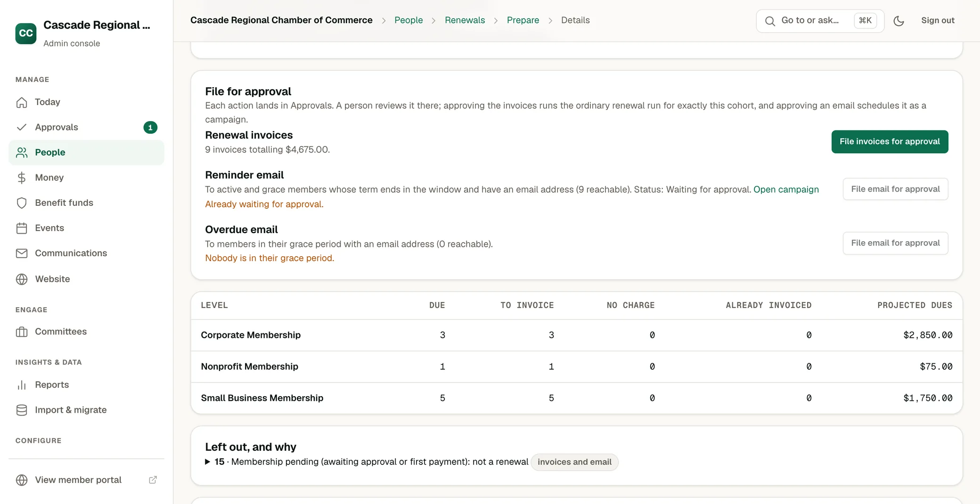Open the Open campaign link
The image size is (980, 504).
click(786, 189)
